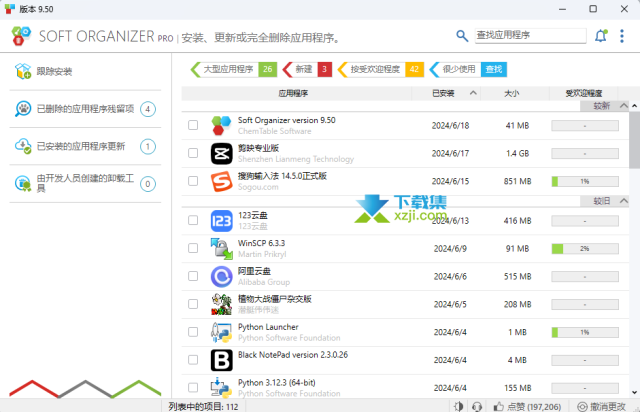Click the Black NotePad app icon
Image resolution: width=640 pixels, height=412 pixels.
221,360
